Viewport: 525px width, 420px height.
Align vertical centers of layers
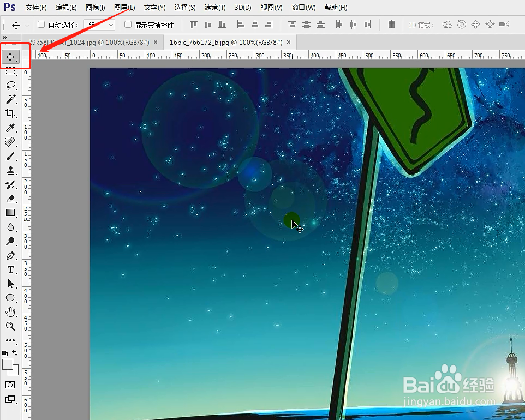tap(208, 25)
